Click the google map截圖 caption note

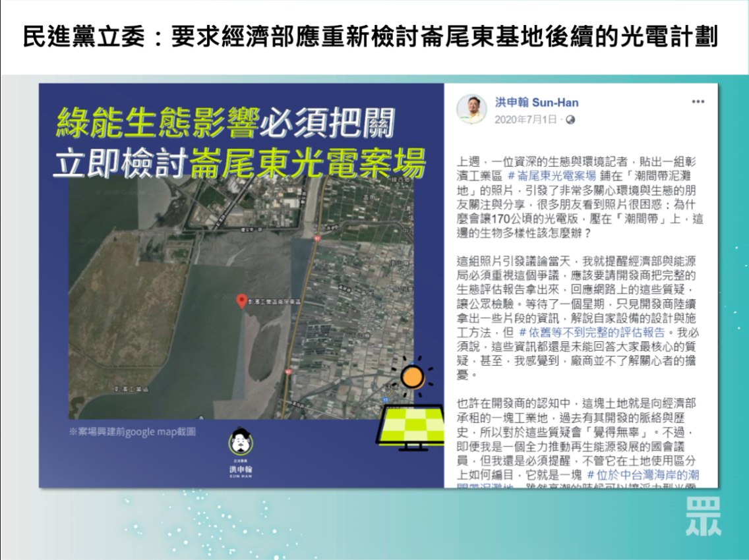[132, 432]
